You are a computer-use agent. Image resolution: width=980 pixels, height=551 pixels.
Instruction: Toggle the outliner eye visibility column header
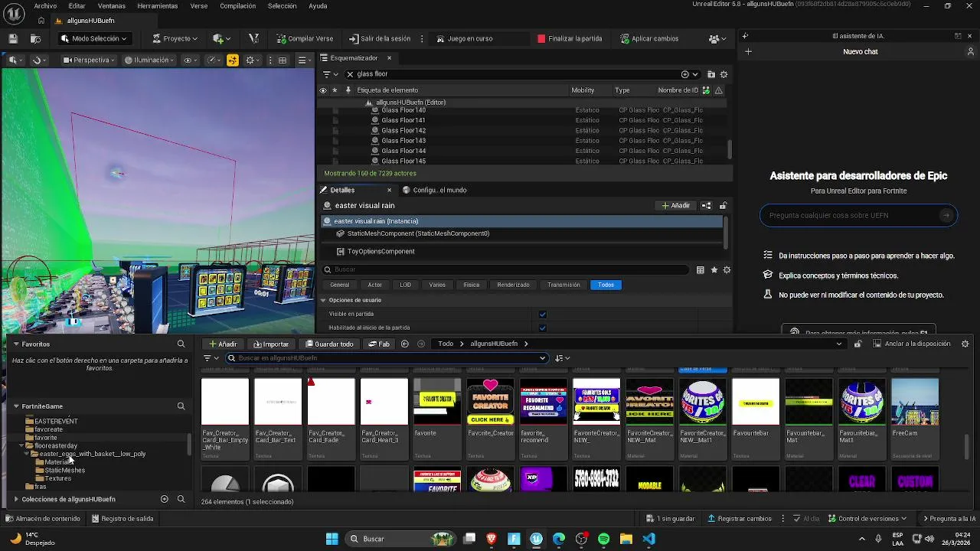[322, 90]
